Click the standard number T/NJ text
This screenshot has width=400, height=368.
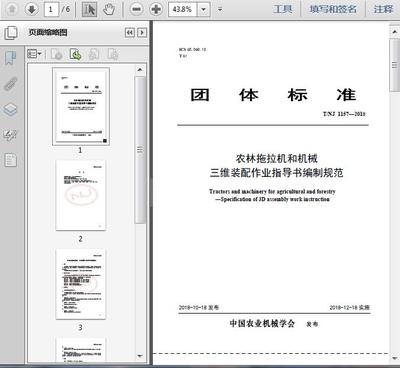click(344, 114)
